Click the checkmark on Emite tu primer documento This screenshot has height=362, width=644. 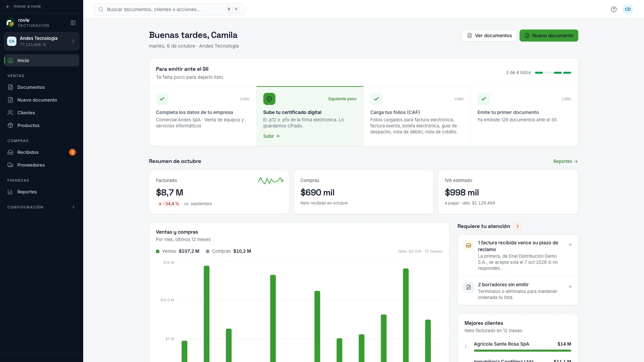pos(484,99)
